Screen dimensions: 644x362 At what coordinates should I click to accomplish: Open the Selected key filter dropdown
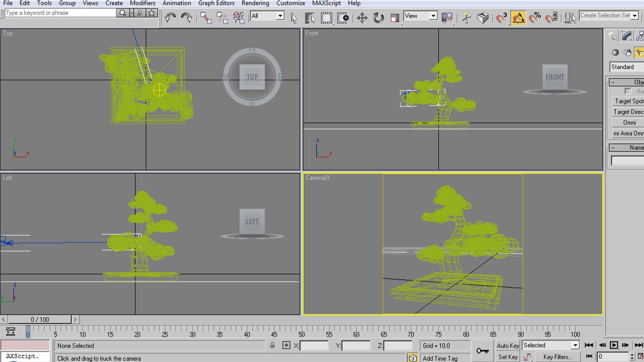pos(550,345)
